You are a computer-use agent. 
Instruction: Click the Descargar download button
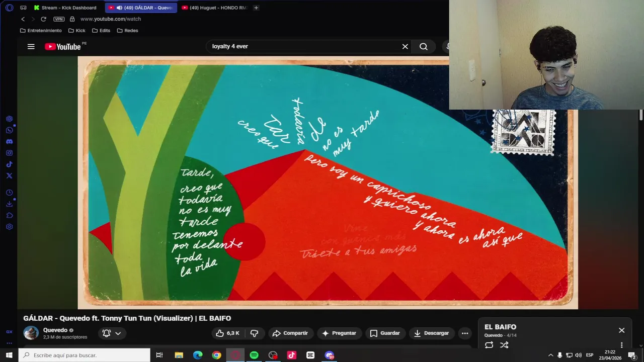pyautogui.click(x=431, y=333)
